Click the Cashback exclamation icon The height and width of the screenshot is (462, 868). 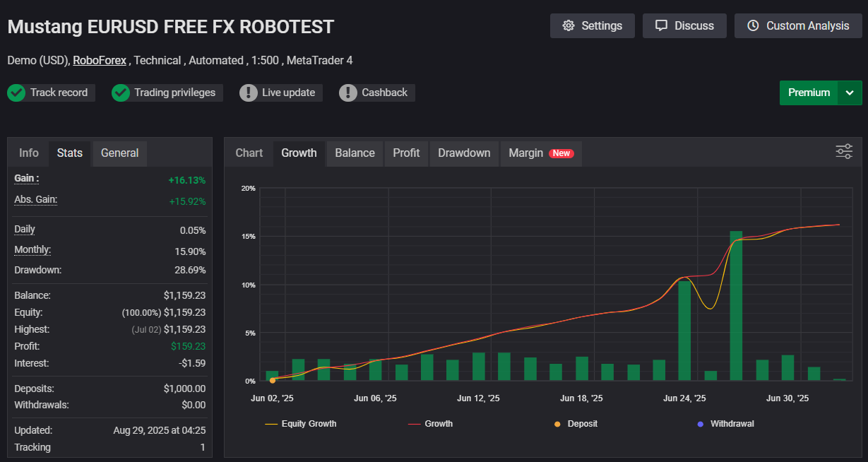click(x=347, y=93)
